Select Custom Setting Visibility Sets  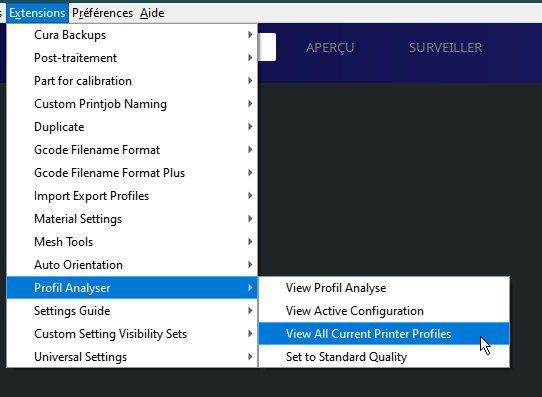click(132, 334)
